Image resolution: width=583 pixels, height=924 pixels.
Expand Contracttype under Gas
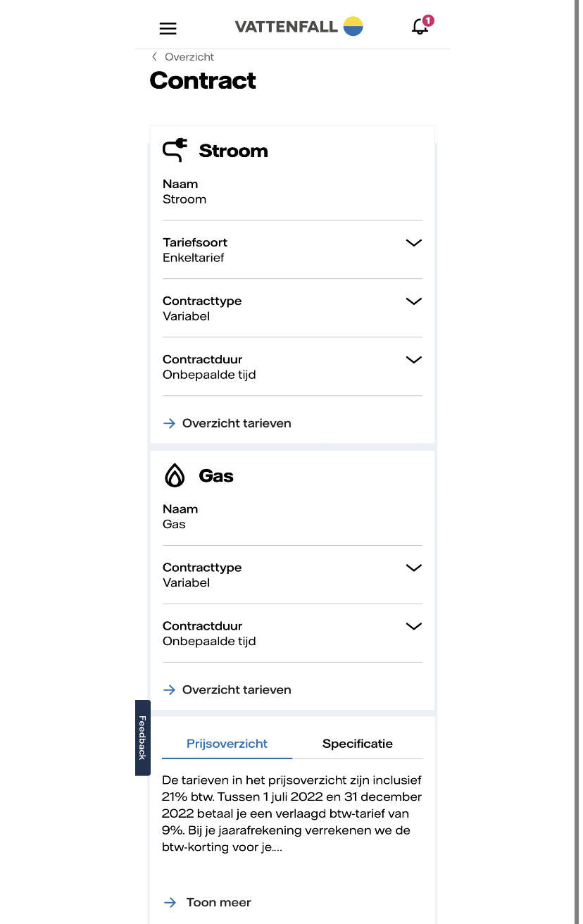pos(413,568)
